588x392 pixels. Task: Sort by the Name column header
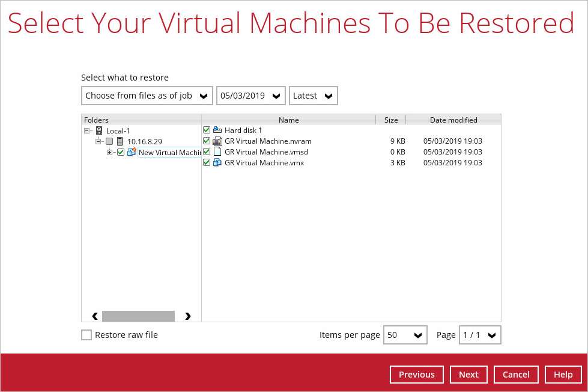[x=288, y=120]
